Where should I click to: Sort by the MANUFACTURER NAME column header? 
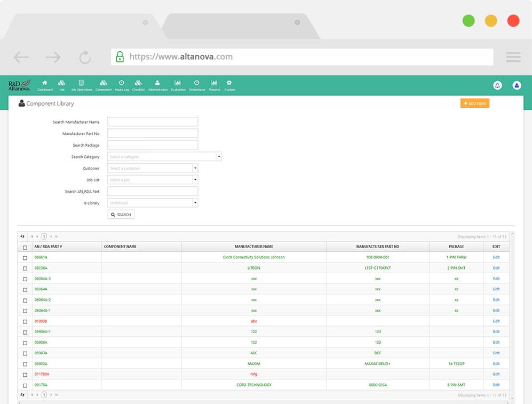[x=254, y=247]
